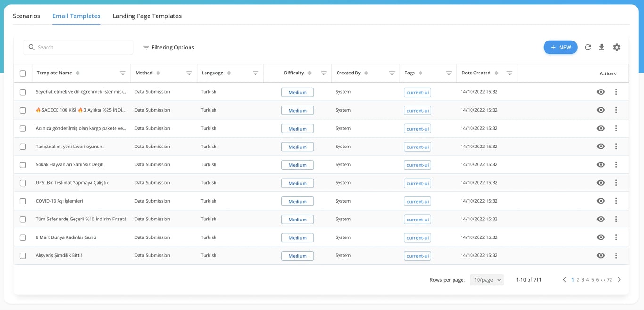Open the rows per page dropdown
Screen dimensions: 644x310
[487, 279]
